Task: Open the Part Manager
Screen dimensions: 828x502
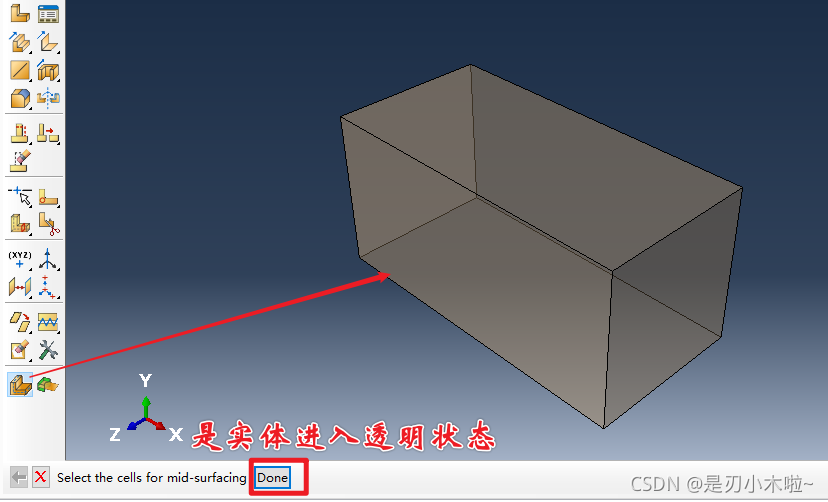Action: [x=47, y=13]
